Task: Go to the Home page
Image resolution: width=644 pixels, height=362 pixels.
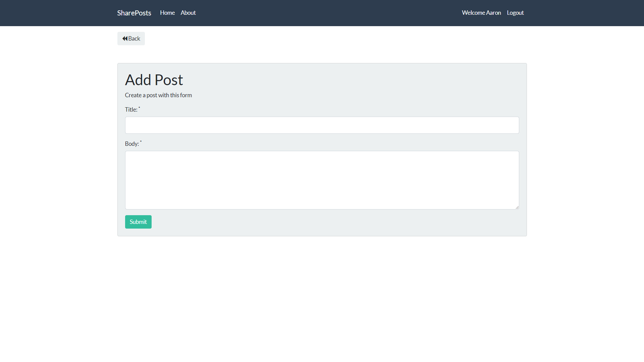Action: coord(167,13)
